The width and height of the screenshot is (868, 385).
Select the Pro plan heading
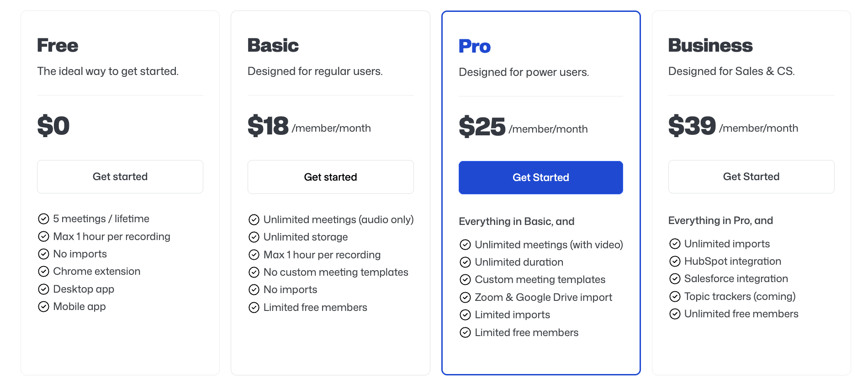(474, 46)
